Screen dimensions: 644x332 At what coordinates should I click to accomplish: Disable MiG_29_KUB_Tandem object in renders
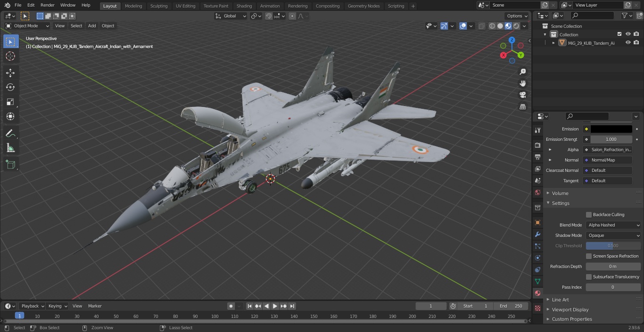coord(636,43)
